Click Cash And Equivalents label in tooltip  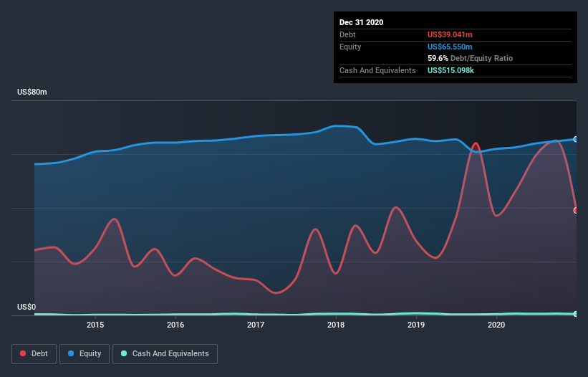click(377, 70)
